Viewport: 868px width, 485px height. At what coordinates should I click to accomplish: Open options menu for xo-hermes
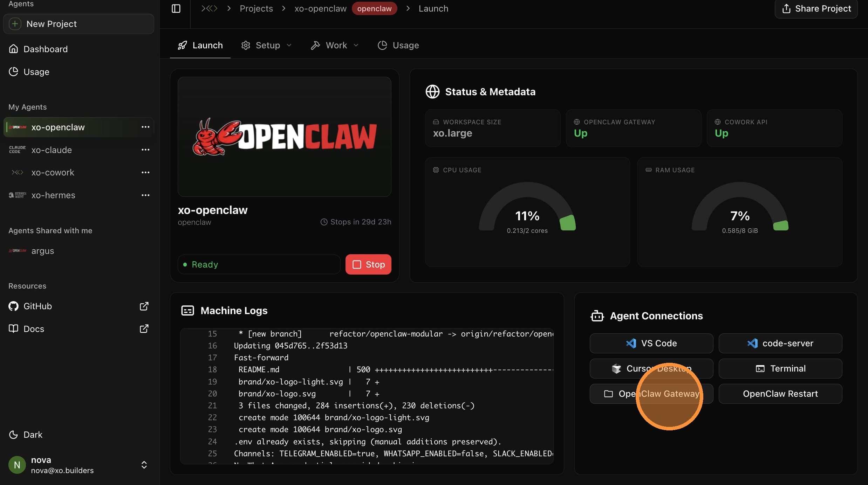coord(145,195)
